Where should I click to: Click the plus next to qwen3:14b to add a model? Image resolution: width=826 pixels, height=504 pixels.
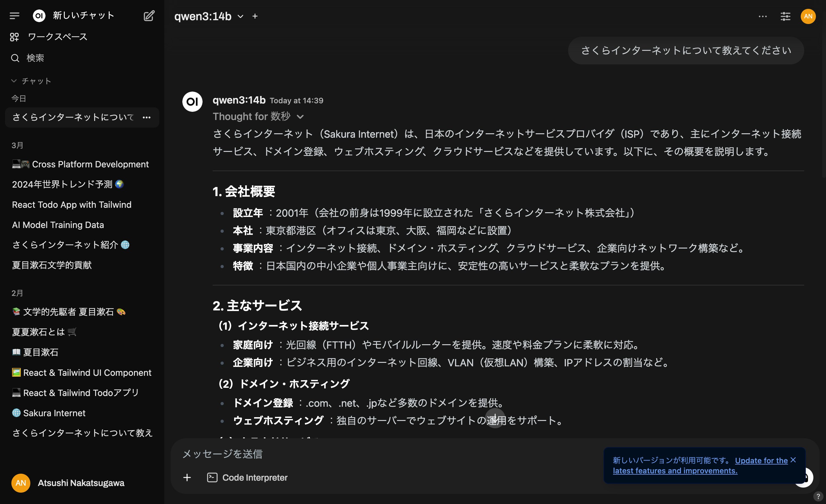[255, 16]
